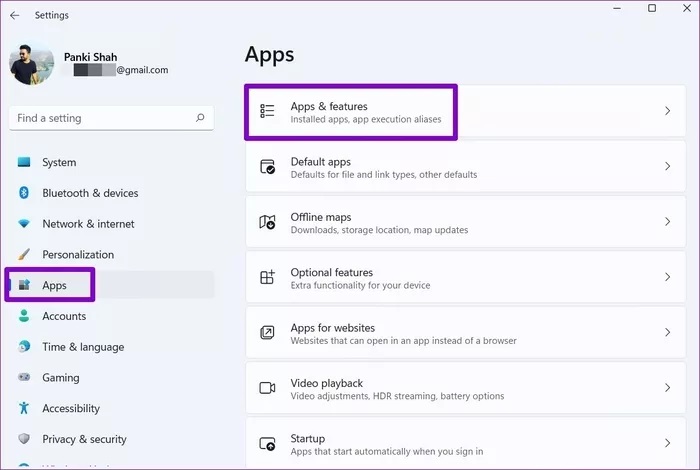This screenshot has width=700, height=470.
Task: Open Personalization in sidebar
Action: 78,255
